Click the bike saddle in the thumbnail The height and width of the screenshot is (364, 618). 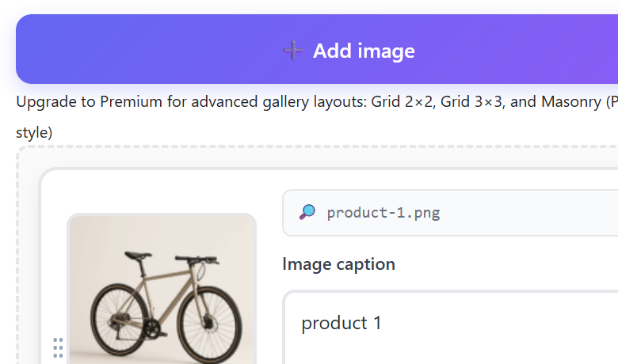point(138,255)
